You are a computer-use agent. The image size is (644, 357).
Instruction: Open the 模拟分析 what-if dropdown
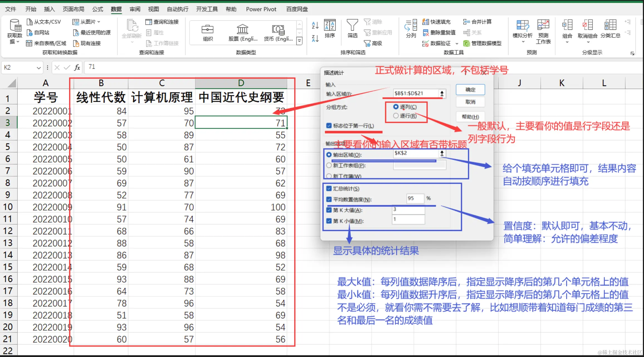point(522,31)
